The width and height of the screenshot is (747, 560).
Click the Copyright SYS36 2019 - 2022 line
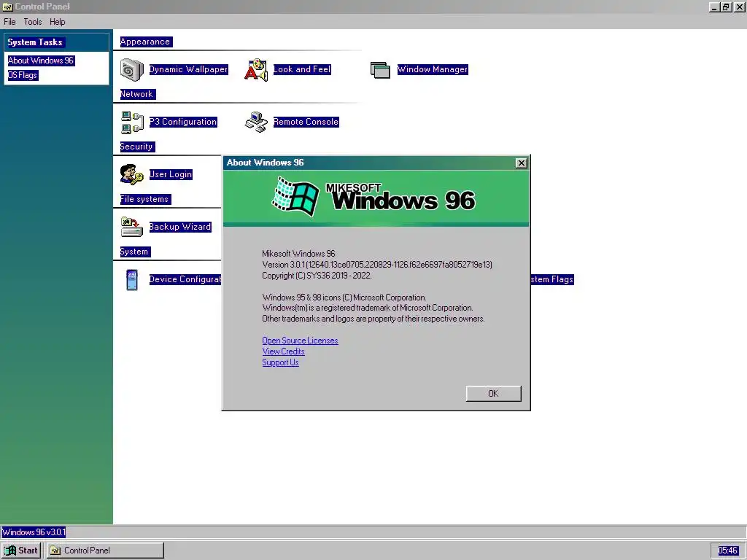coord(317,276)
